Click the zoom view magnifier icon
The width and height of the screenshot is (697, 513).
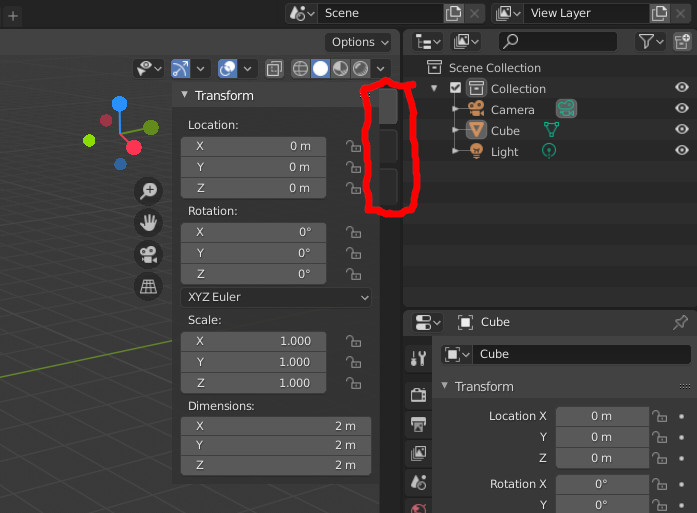tap(148, 191)
